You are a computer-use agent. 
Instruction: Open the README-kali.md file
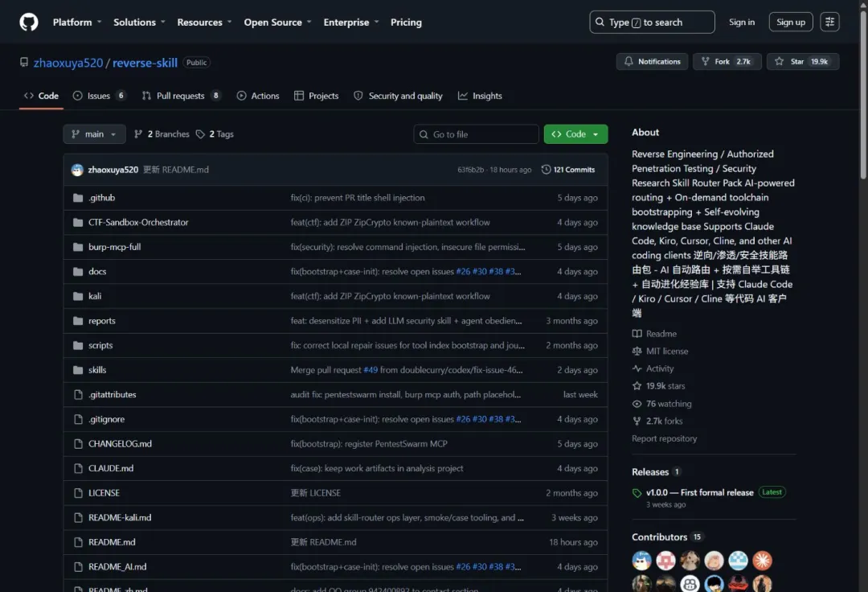pyautogui.click(x=120, y=517)
